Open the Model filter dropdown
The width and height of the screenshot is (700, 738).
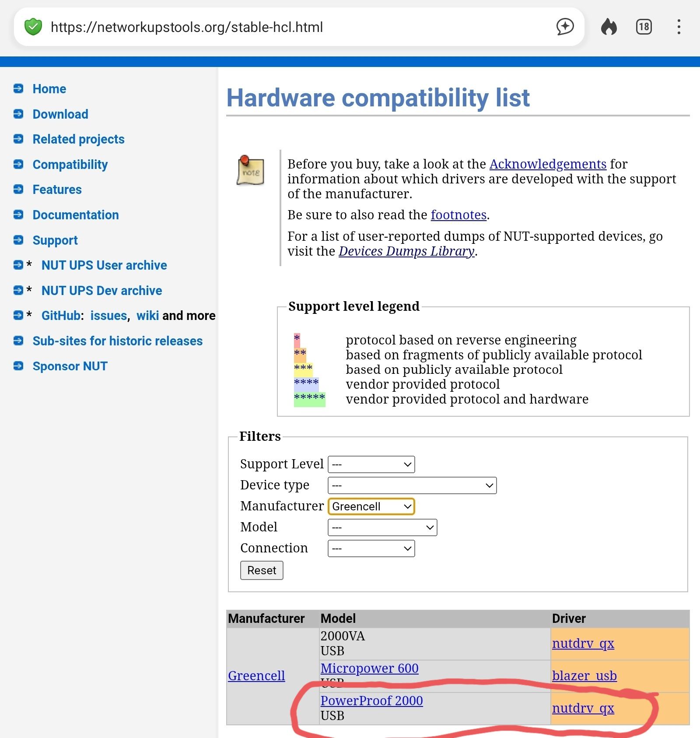382,527
